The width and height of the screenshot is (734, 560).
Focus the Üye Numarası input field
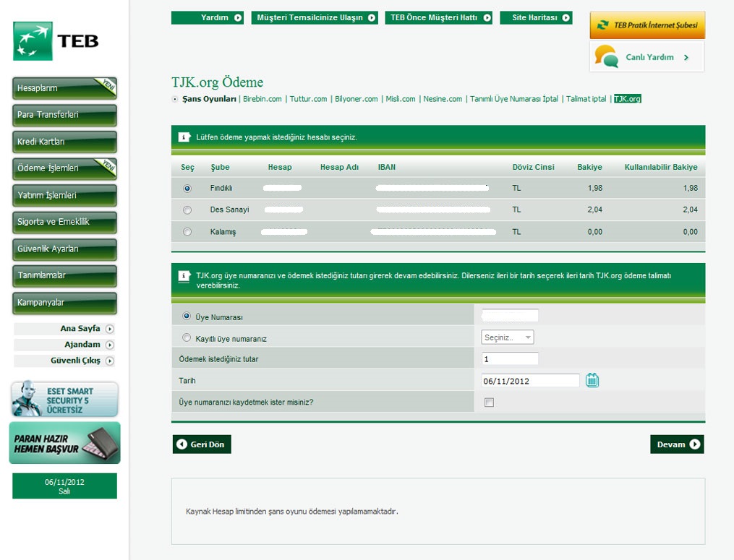(x=510, y=316)
